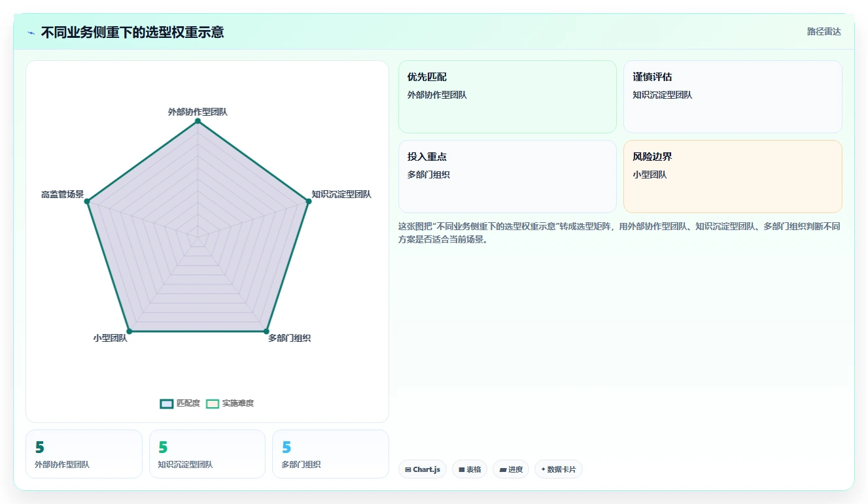Open the 投入重点 card
This screenshot has height=504, width=868.
tap(508, 176)
